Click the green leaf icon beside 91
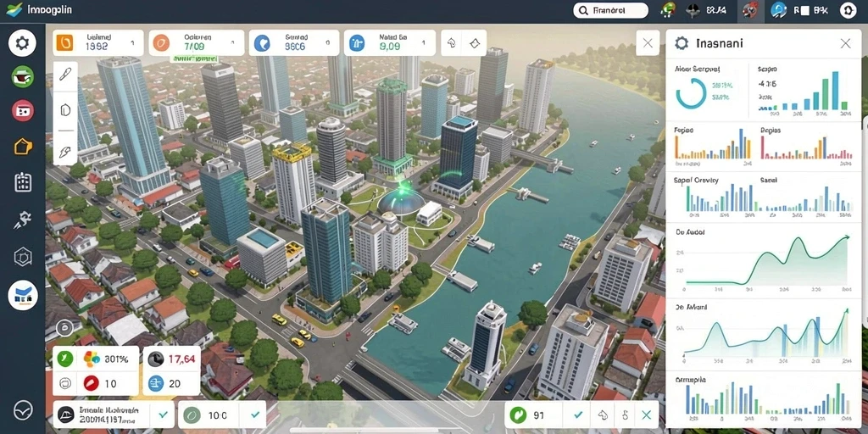This screenshot has height=434, width=868. click(x=519, y=414)
